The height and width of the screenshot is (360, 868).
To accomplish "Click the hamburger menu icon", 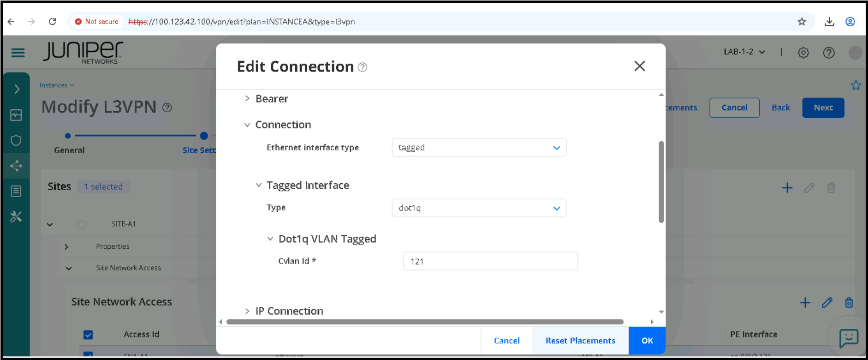I will (x=18, y=53).
